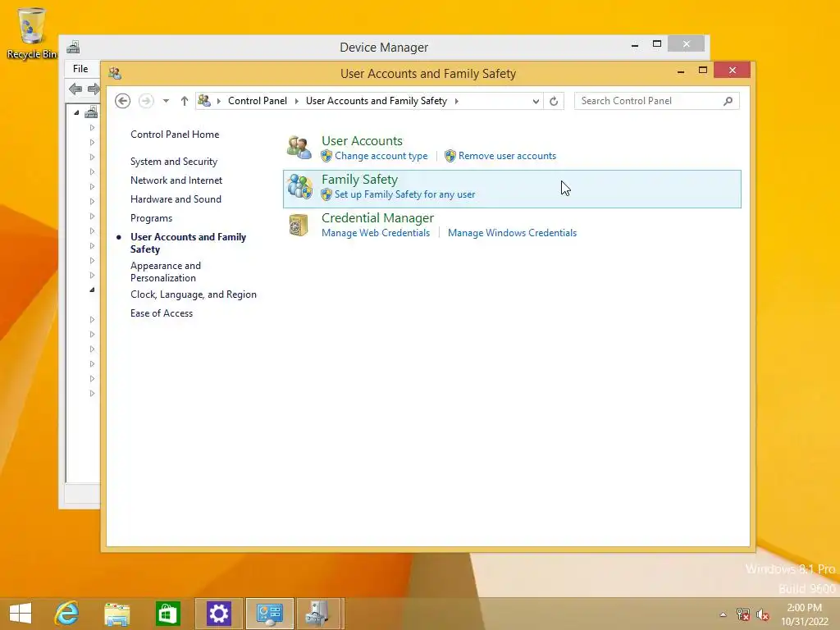Click the shield icon beside Change account type

click(326, 156)
